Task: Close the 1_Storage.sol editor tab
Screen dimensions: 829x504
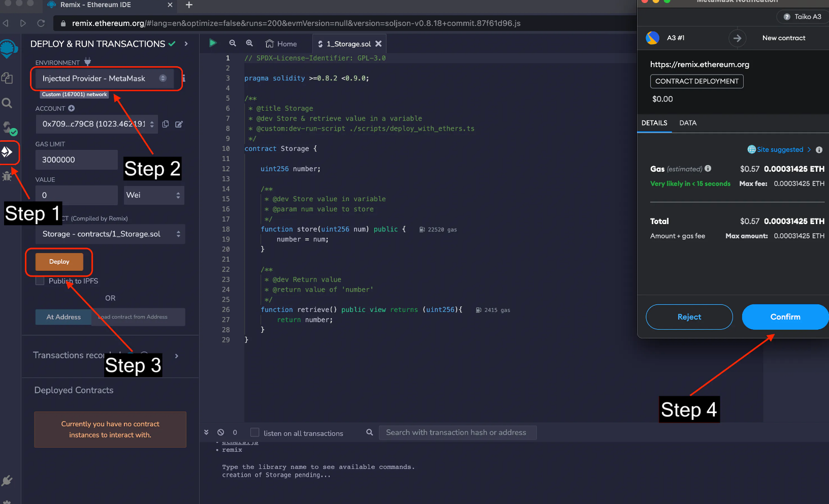Action: pos(378,44)
